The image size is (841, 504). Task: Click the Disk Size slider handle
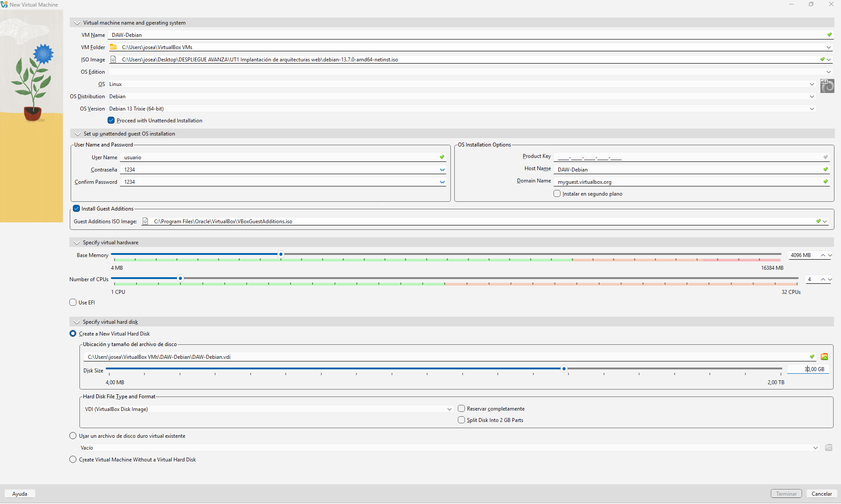[x=564, y=368]
